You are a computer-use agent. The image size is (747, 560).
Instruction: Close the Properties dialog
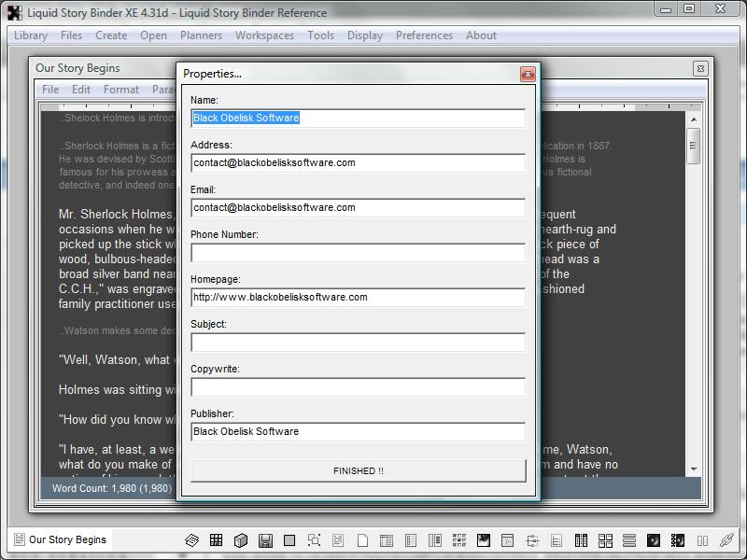(x=528, y=74)
